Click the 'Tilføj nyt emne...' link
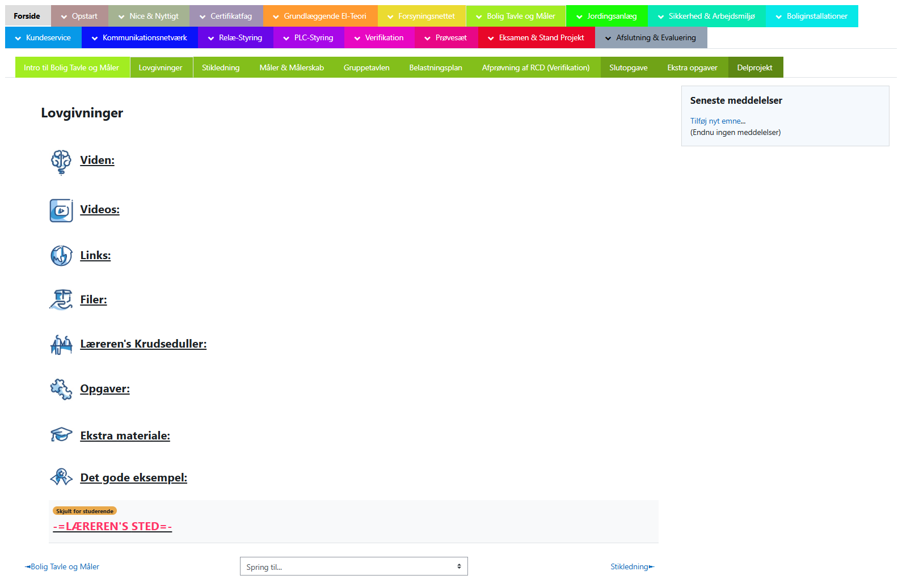 coord(718,121)
